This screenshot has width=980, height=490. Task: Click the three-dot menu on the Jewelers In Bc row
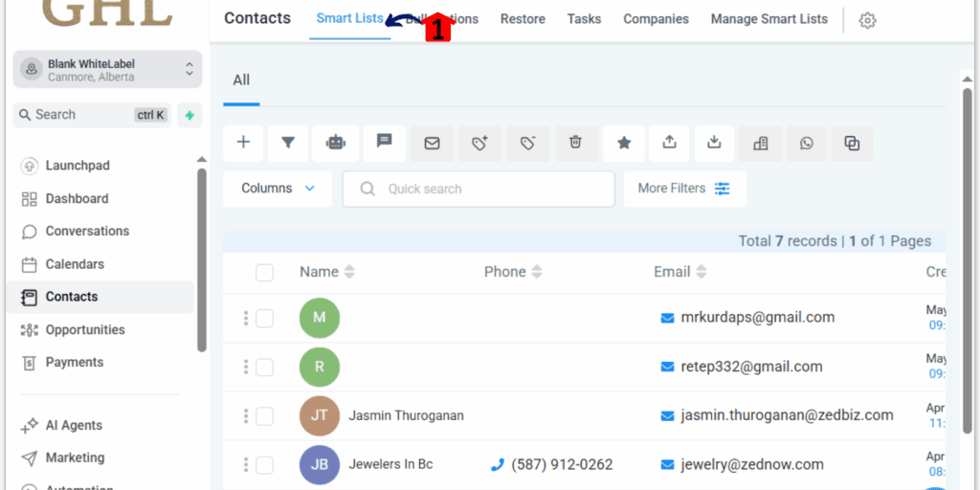(246, 464)
